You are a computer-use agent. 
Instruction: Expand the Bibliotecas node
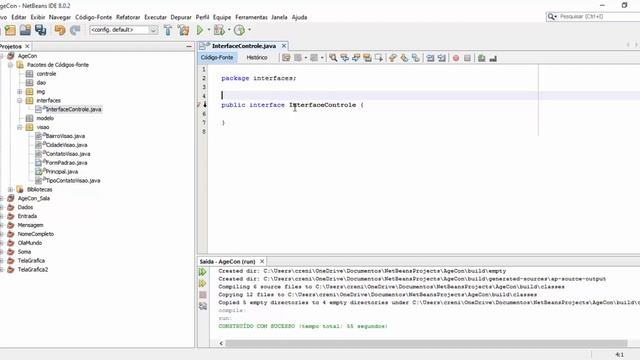pyautogui.click(x=10, y=189)
